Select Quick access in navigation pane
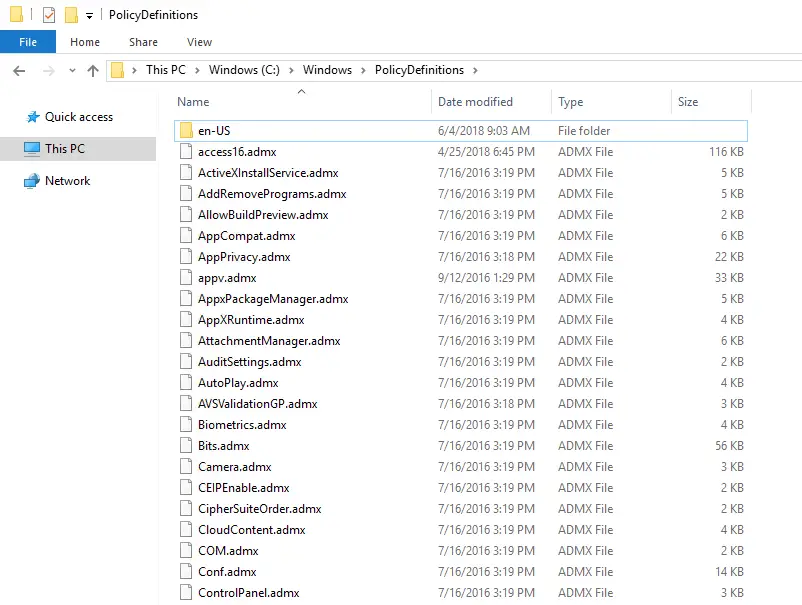This screenshot has width=802, height=605. (79, 117)
